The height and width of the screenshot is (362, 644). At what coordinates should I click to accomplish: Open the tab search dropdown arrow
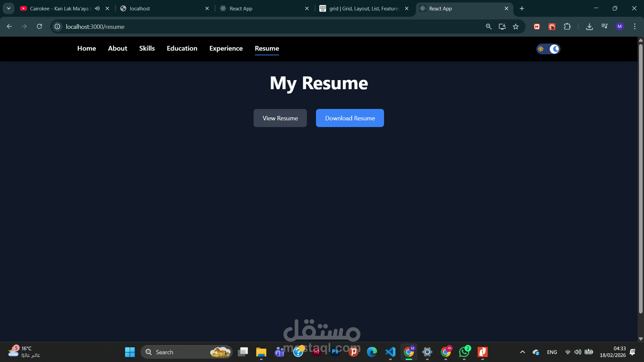tap(9, 8)
